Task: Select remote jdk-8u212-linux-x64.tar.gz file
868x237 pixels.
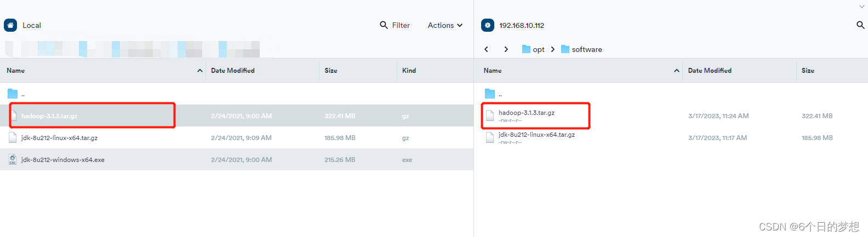Action: (536, 135)
